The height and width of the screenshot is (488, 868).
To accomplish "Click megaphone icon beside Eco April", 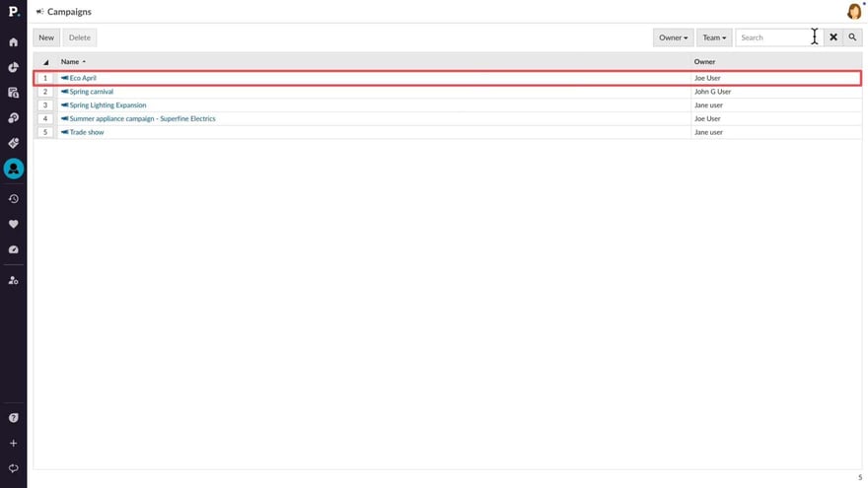I will [x=65, y=78].
